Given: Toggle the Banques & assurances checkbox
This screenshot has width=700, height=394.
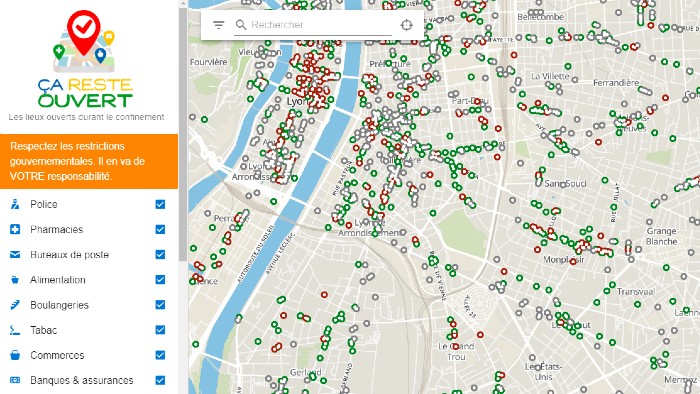Looking at the screenshot, I should tap(160, 380).
